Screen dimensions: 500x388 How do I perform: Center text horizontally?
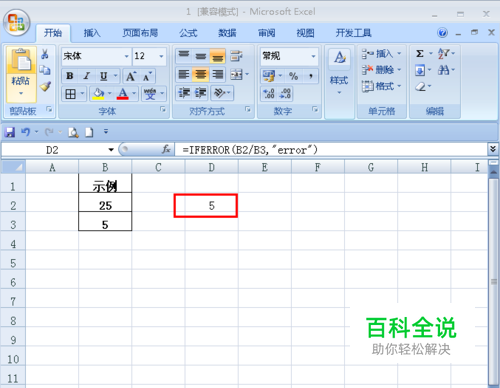201,74
